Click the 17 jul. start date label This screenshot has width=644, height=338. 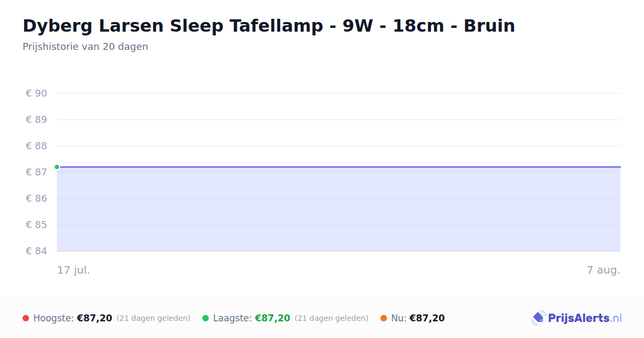coord(74,270)
